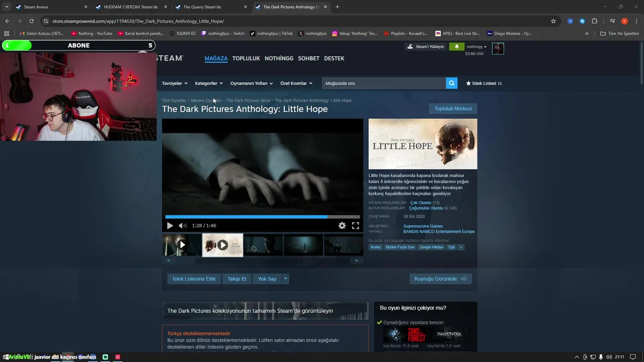The height and width of the screenshot is (362, 644).
Task: Play the Little Hope trailer video
Action: 170,226
